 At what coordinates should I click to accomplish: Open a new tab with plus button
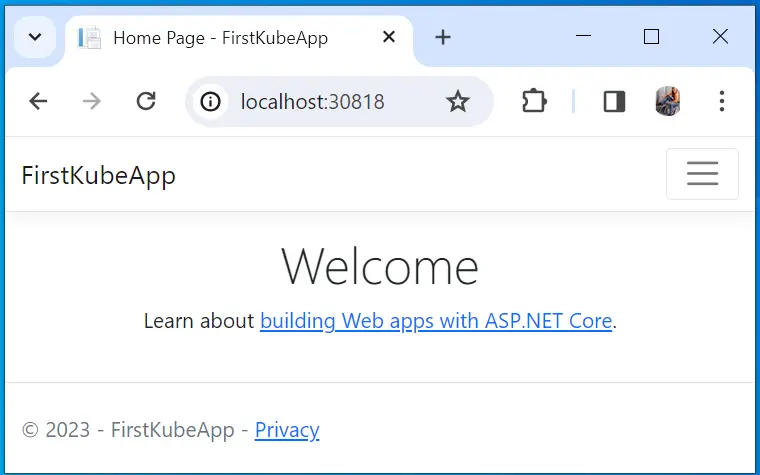click(x=443, y=37)
